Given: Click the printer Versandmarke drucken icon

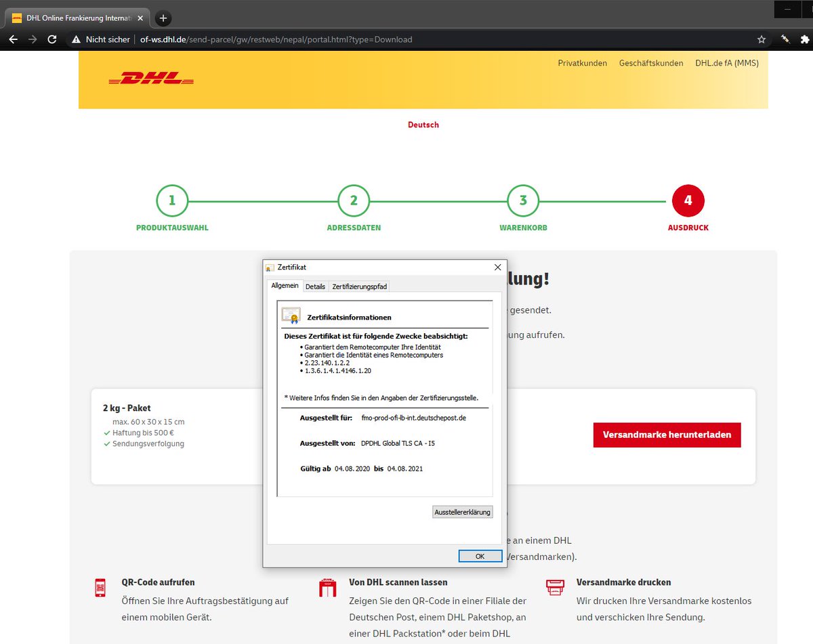Looking at the screenshot, I should pos(555,586).
